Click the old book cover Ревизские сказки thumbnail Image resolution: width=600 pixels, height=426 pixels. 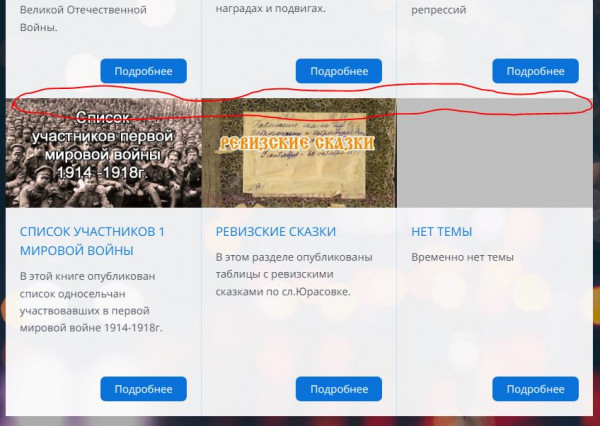pyautogui.click(x=299, y=153)
